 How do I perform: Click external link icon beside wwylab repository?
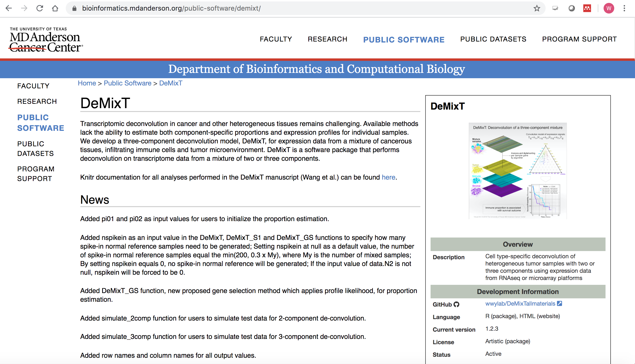559,303
